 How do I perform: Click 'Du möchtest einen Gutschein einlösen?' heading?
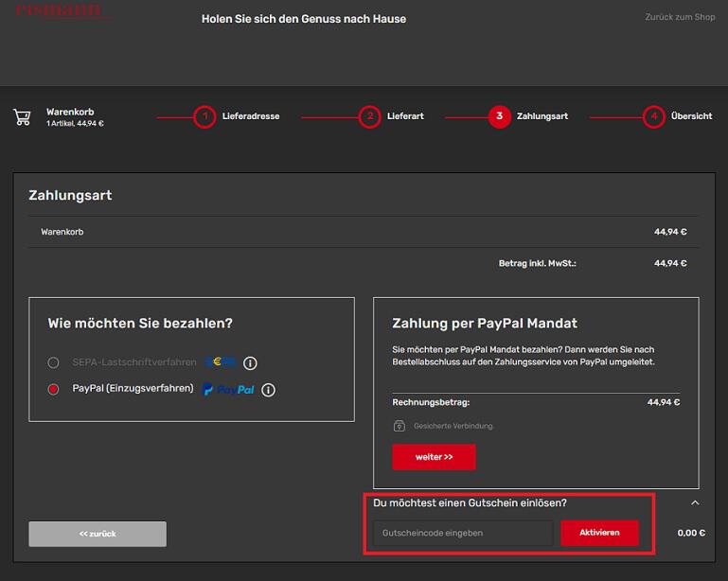point(470,503)
